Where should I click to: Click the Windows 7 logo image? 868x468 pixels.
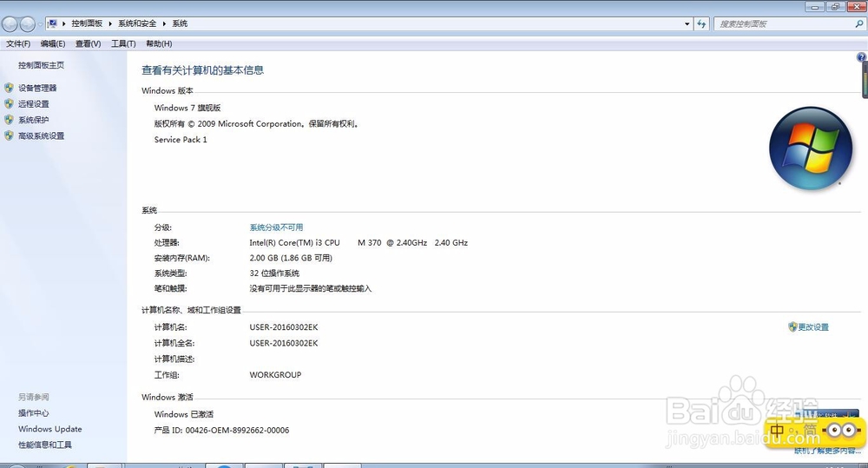tap(811, 148)
